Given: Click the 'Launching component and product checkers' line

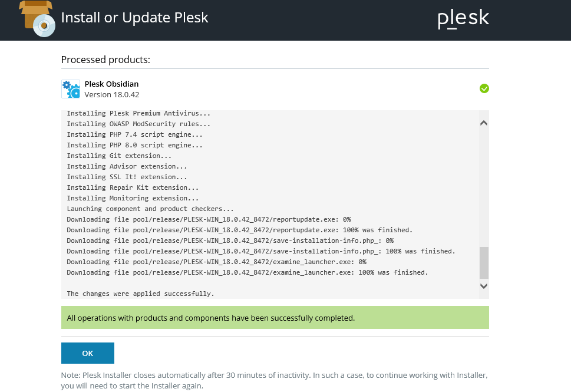Looking at the screenshot, I should (x=150, y=209).
